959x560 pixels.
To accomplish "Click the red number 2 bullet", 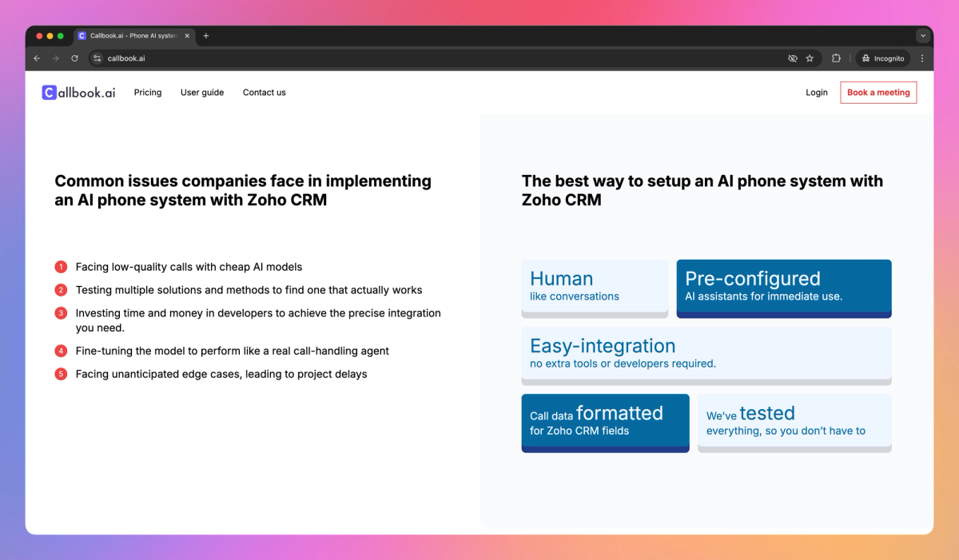I will click(61, 290).
